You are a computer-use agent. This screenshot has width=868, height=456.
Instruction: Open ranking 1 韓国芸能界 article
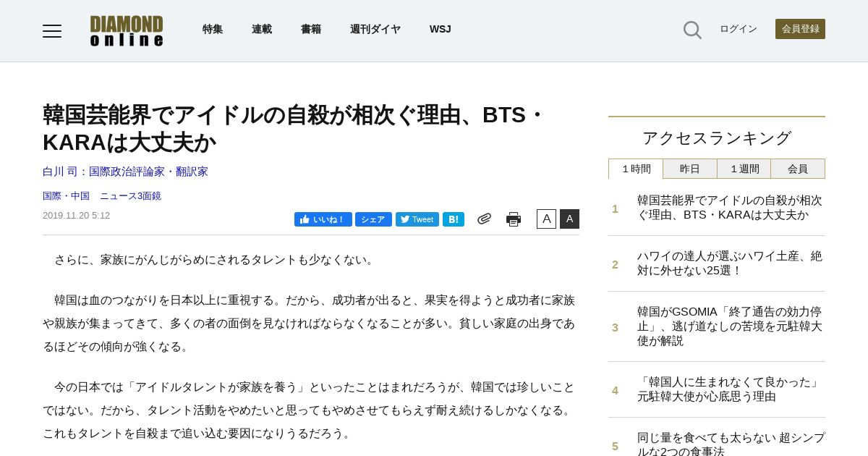click(731, 208)
